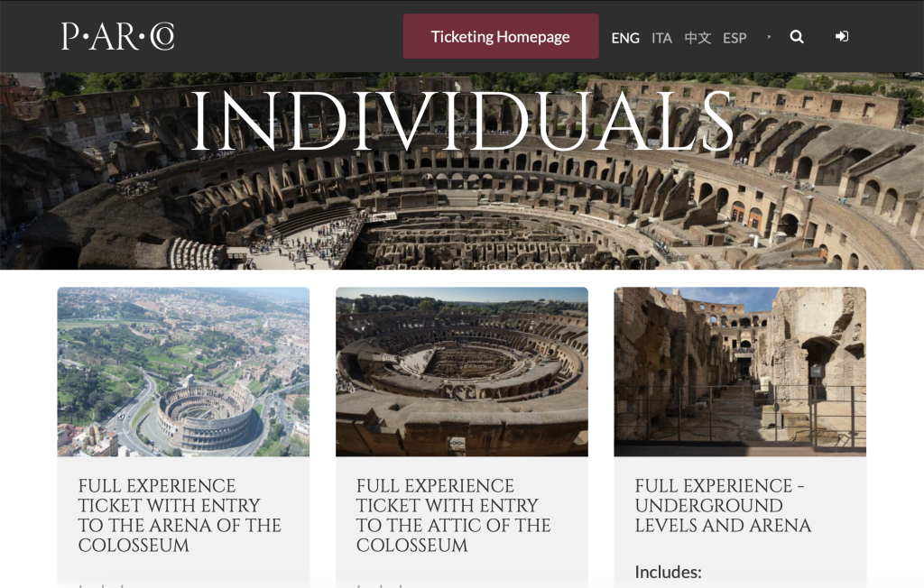Open the Colosseum interior arena thumbnail
The height and width of the screenshot is (588, 924).
[x=461, y=372]
